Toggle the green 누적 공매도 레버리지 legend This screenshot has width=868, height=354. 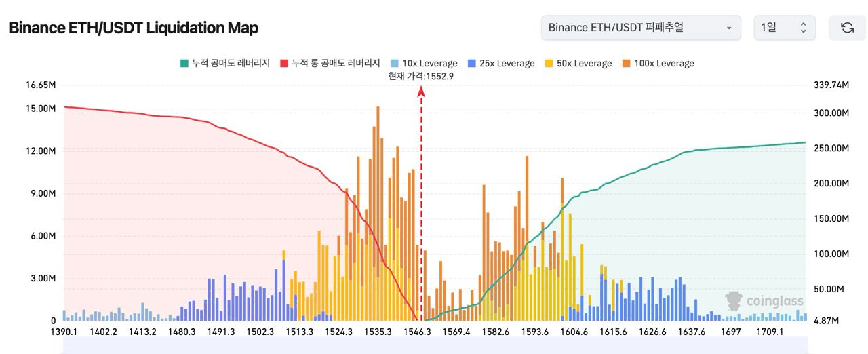(224, 63)
